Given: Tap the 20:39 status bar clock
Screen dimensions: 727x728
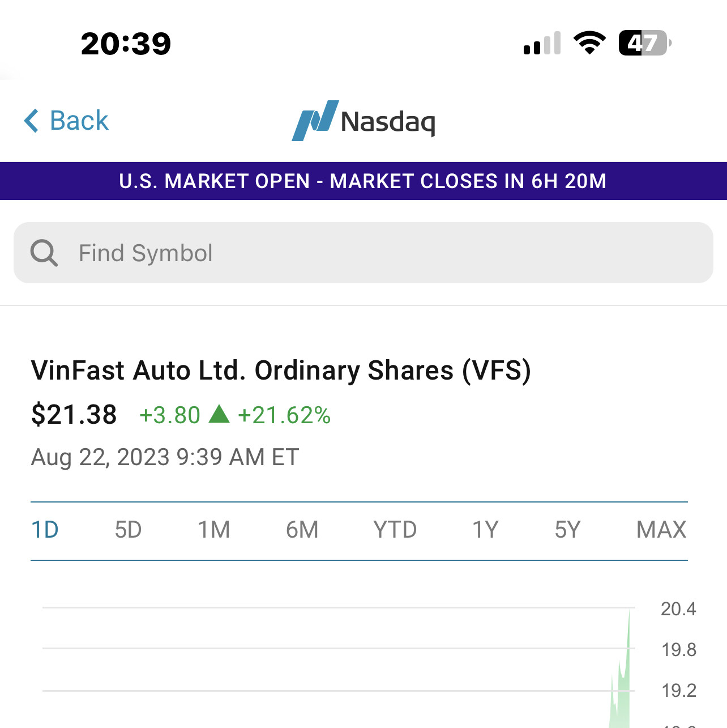Looking at the screenshot, I should (x=126, y=44).
